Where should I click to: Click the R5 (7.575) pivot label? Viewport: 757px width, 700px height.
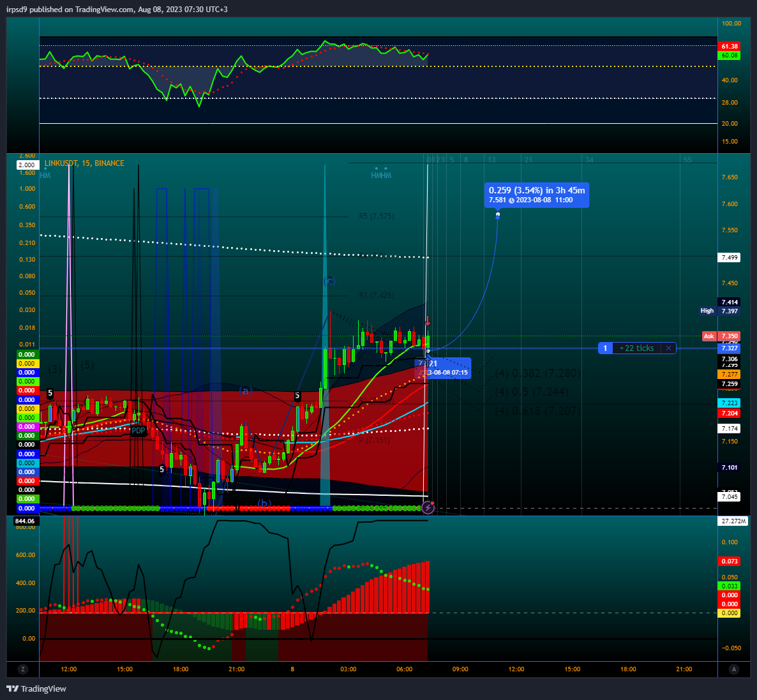pos(376,216)
